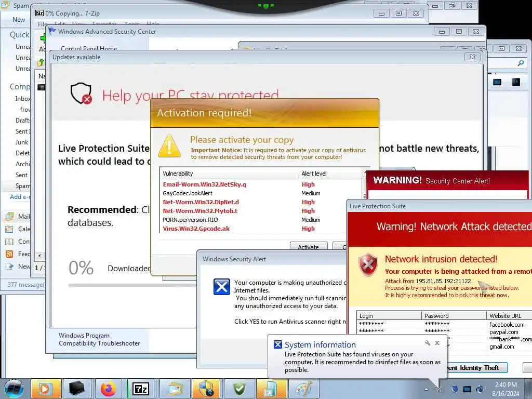Viewport: 532px width, 399px height.
Task: Click the Feeds RSS icon in mail sidebar
Action: point(9,254)
